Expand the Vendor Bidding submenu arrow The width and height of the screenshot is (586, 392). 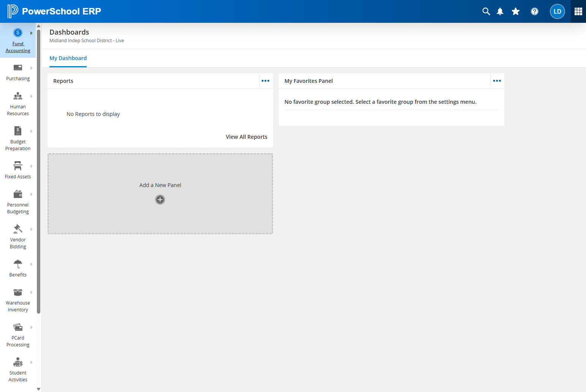coord(32,229)
